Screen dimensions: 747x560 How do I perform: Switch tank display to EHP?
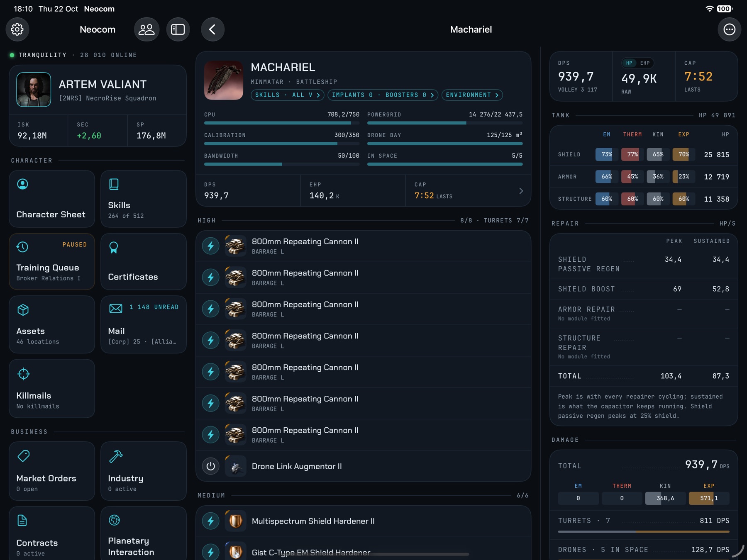[645, 63]
